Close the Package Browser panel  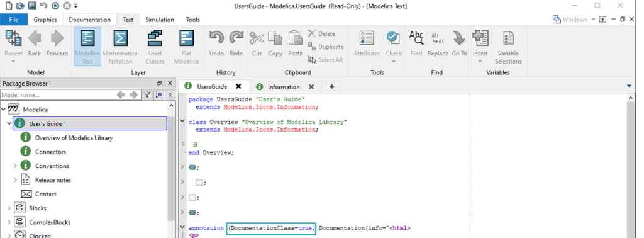tap(170, 83)
